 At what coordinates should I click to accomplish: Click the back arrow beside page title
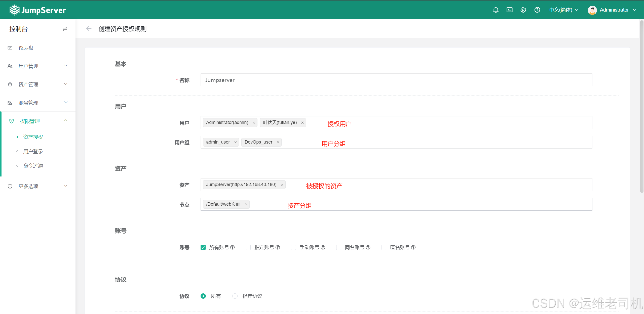89,29
